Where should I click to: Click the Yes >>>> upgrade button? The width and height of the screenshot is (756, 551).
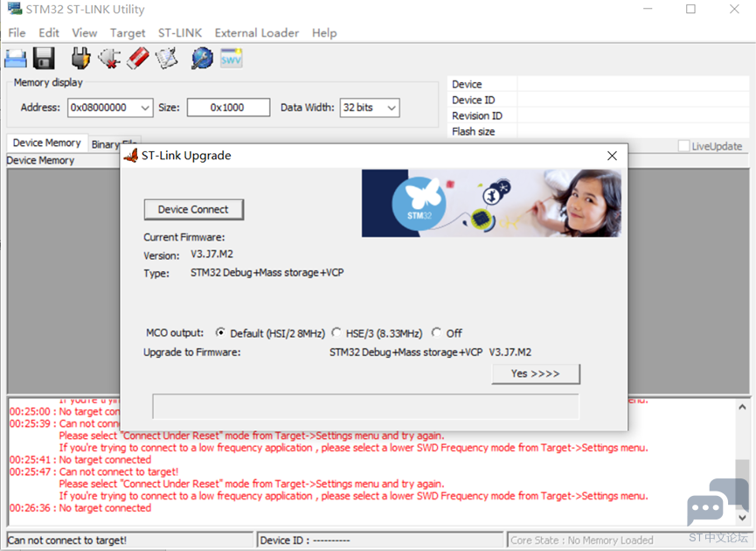[535, 373]
